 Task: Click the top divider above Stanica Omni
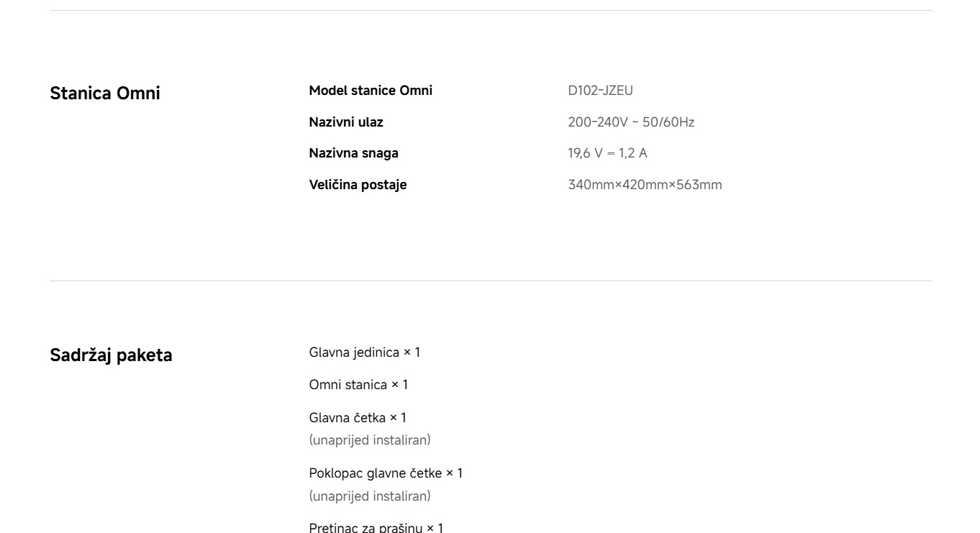coord(491,10)
